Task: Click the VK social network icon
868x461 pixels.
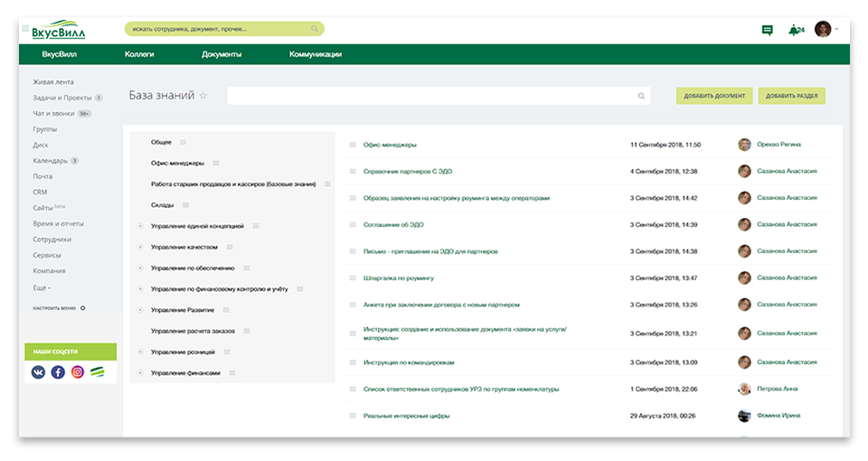Action: 38,372
